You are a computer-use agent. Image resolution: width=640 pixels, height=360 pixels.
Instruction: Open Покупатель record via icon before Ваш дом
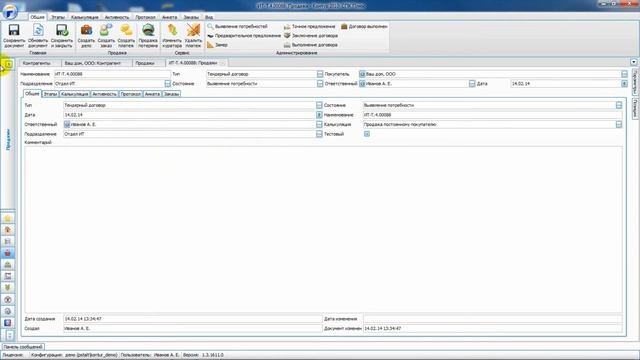tap(362, 74)
